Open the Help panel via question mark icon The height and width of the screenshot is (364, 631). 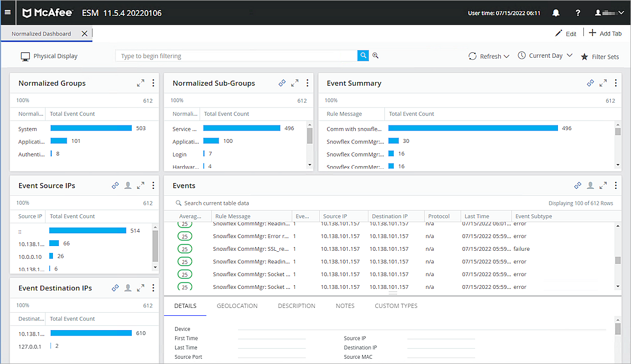[x=578, y=13]
